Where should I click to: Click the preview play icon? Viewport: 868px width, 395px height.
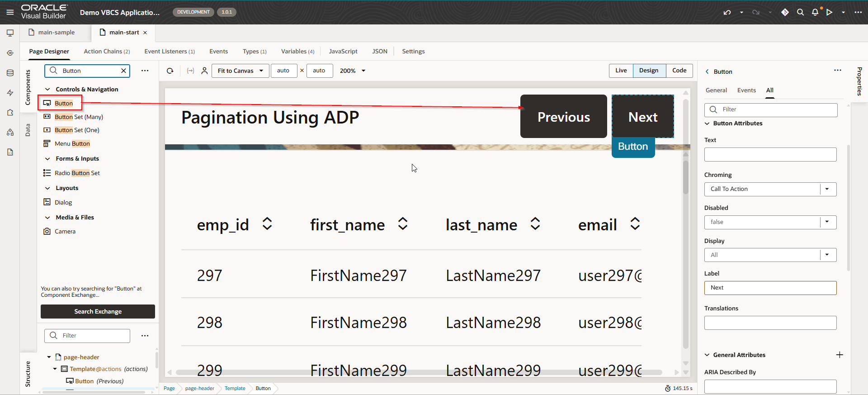(x=830, y=12)
